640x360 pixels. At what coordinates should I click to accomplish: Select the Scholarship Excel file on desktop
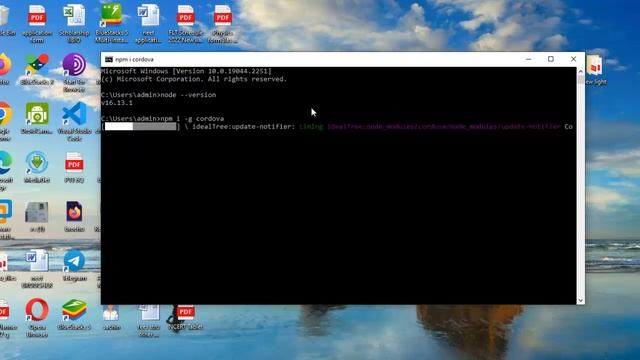pos(74,24)
